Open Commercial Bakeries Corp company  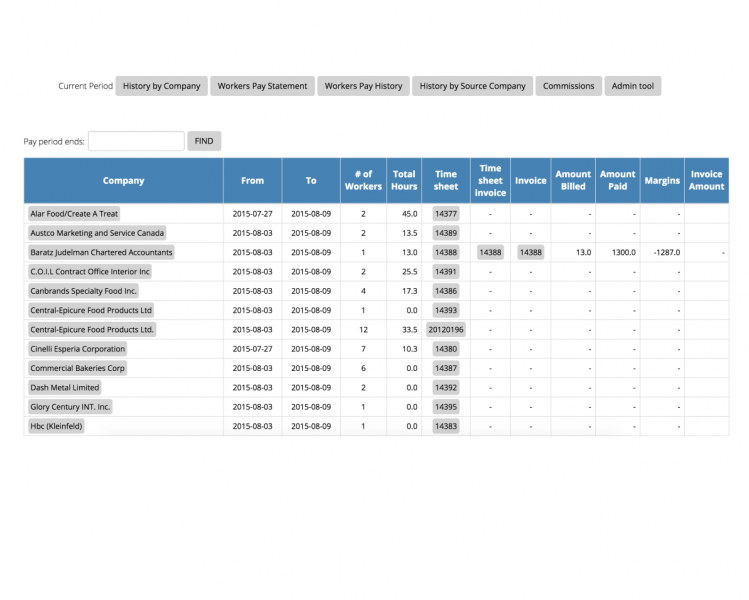[77, 368]
